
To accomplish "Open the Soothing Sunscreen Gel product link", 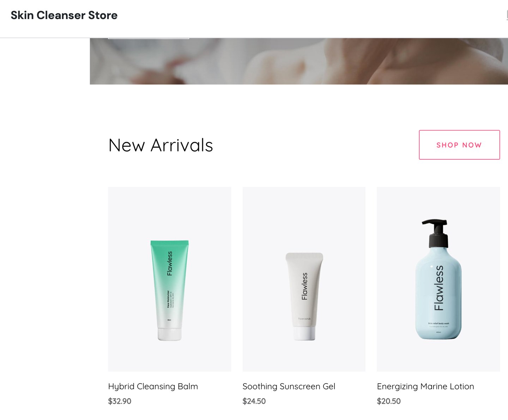I will pyautogui.click(x=289, y=386).
